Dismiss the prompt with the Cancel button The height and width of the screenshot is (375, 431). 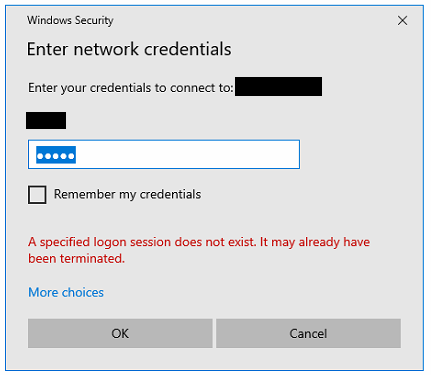tap(308, 333)
